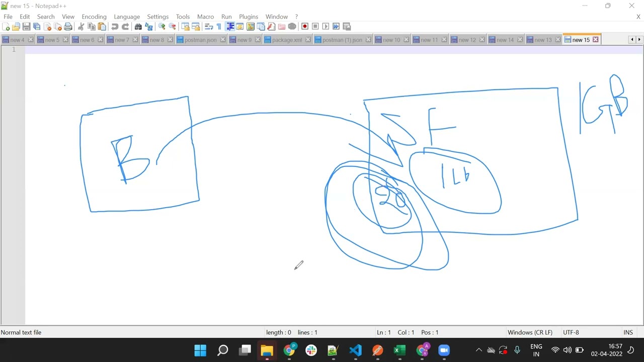Click the Playback macro icon
The image size is (644, 362).
(326, 27)
